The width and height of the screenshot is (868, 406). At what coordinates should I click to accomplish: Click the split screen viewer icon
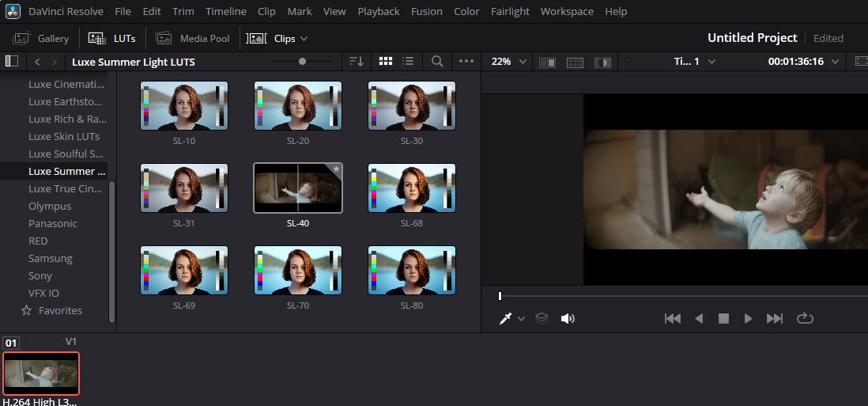575,62
